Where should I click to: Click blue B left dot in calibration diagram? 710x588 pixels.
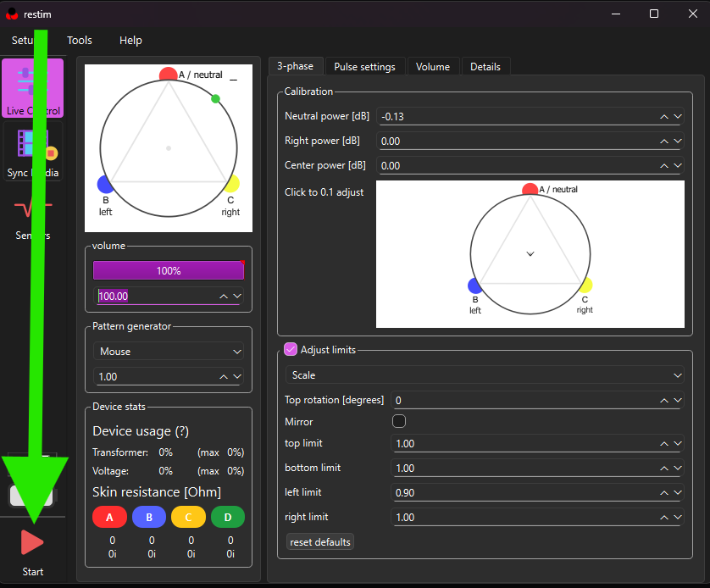474,286
